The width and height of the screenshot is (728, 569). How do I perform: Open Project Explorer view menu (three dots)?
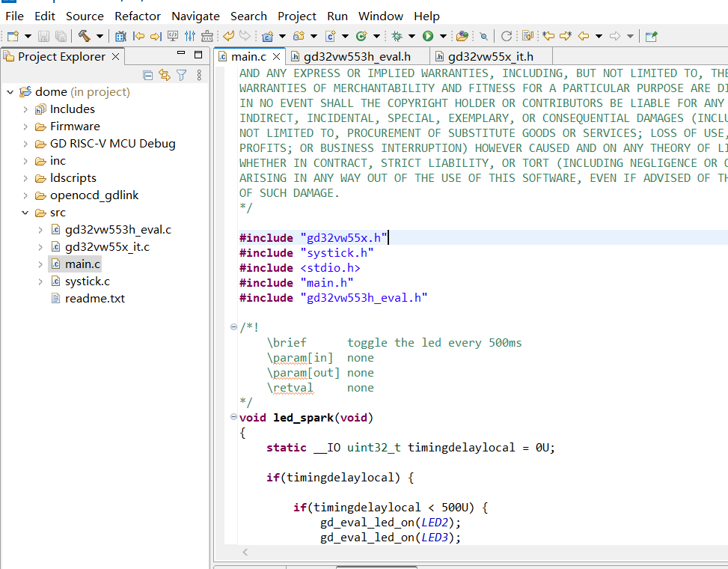pyautogui.click(x=199, y=75)
